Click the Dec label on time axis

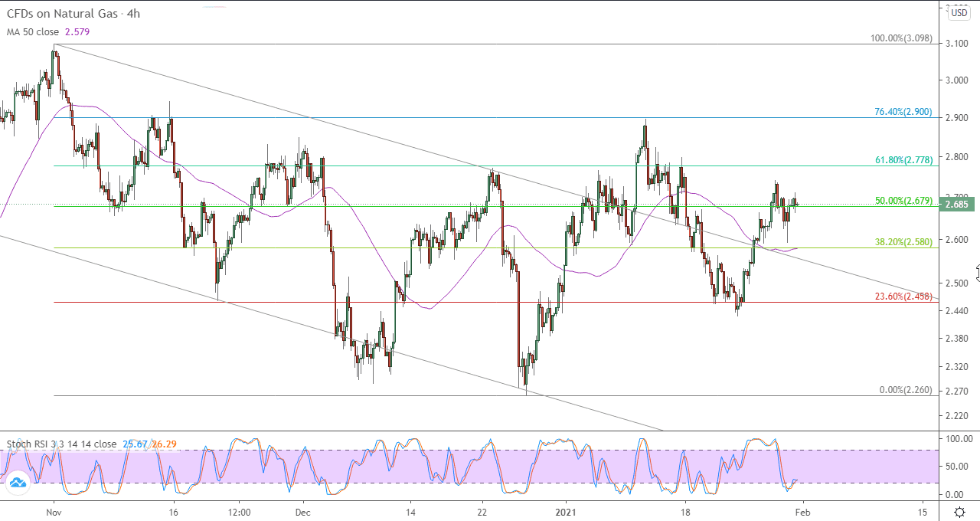tap(302, 512)
